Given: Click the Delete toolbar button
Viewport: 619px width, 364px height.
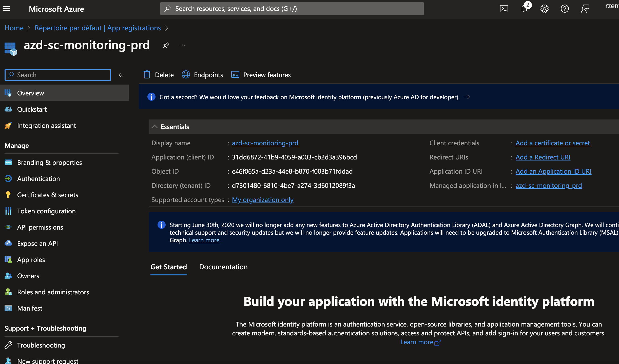Looking at the screenshot, I should click(x=159, y=75).
